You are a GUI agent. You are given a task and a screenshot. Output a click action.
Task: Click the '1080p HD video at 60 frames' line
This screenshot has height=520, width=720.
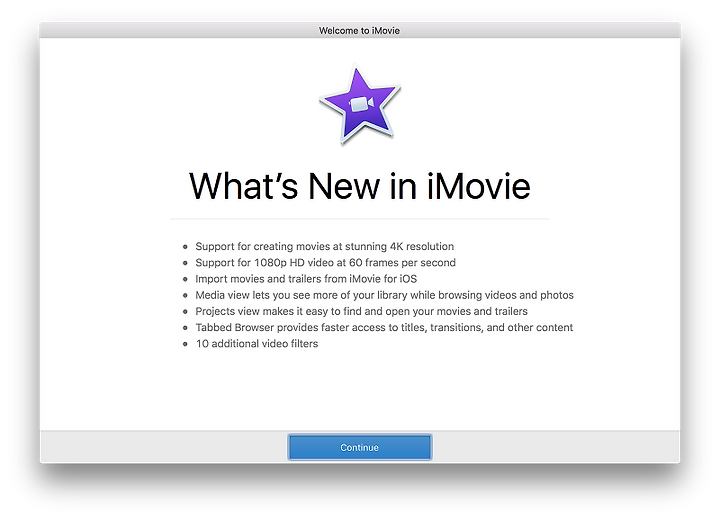326,263
